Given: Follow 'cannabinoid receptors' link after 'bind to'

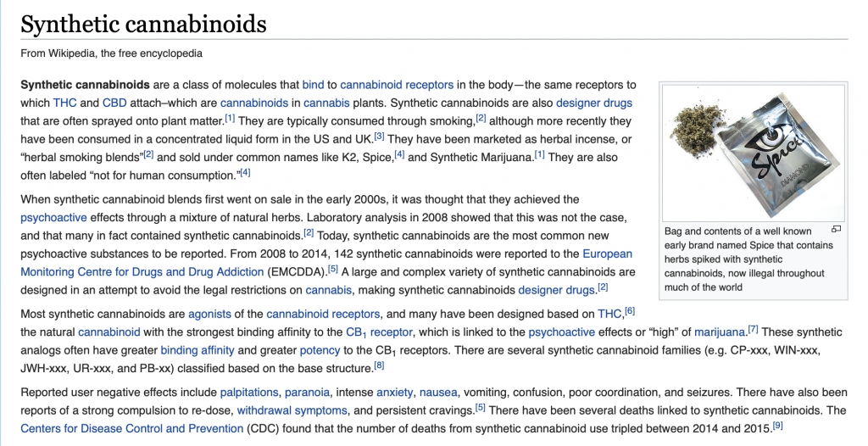Looking at the screenshot, I should 397,85.
